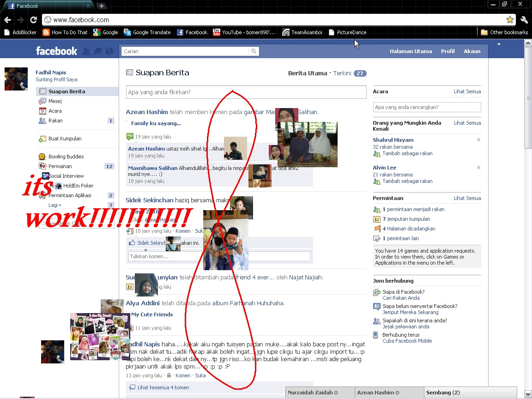Viewport: 532px width, 399px height.
Task: Click the search magnifier button
Action: [x=254, y=51]
